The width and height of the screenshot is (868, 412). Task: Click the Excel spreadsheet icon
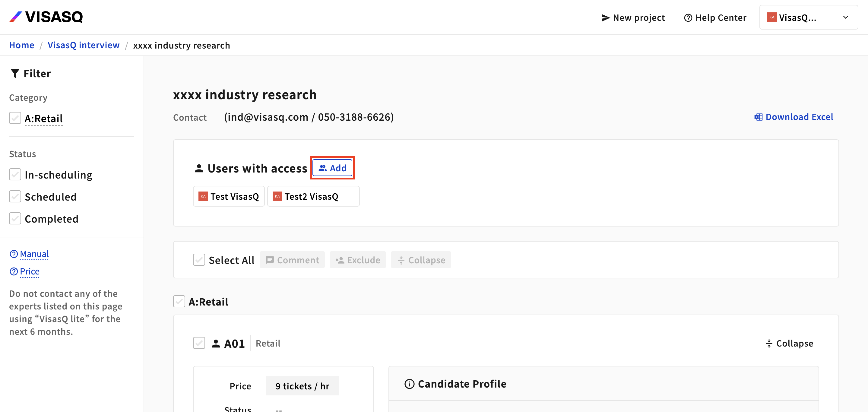click(x=758, y=117)
